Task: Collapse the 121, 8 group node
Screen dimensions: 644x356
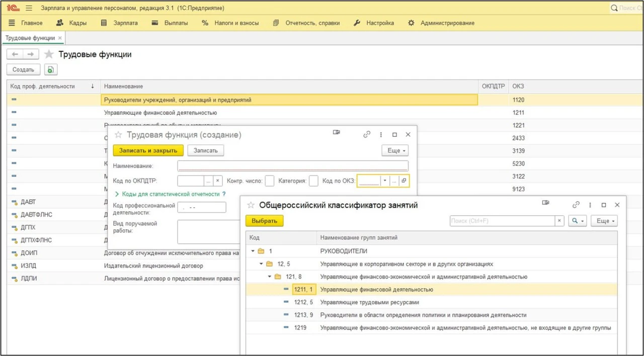Action: click(270, 277)
